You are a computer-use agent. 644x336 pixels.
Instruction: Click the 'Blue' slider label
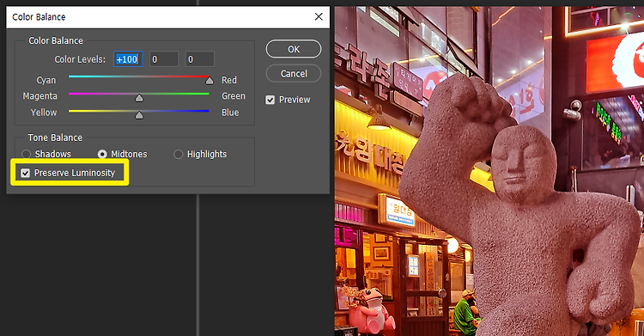[230, 113]
